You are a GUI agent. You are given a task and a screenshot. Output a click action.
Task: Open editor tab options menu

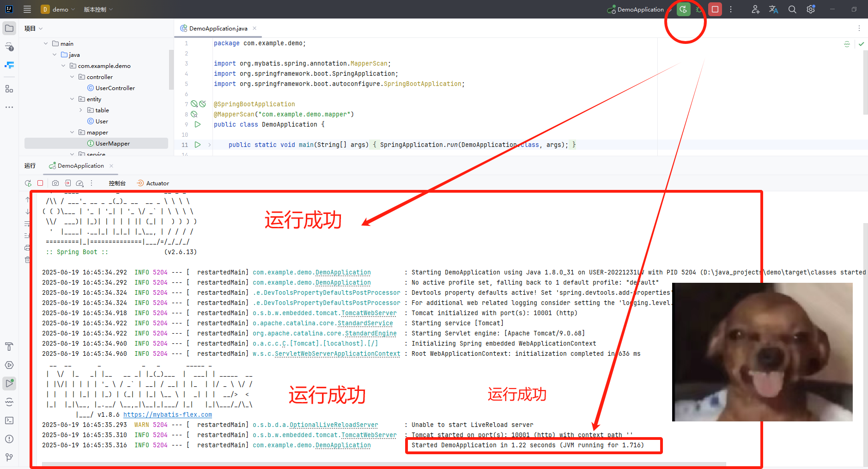[x=859, y=28]
